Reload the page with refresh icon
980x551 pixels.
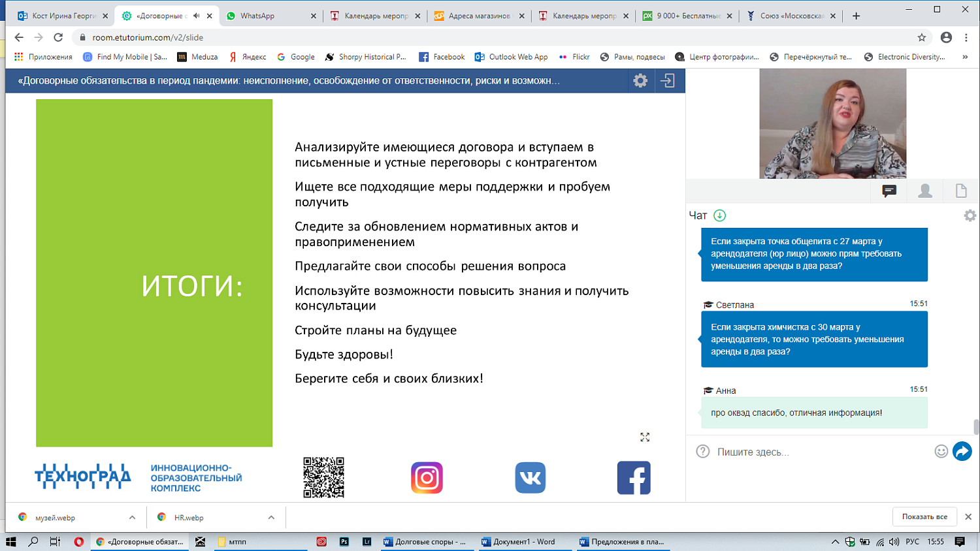point(58,37)
